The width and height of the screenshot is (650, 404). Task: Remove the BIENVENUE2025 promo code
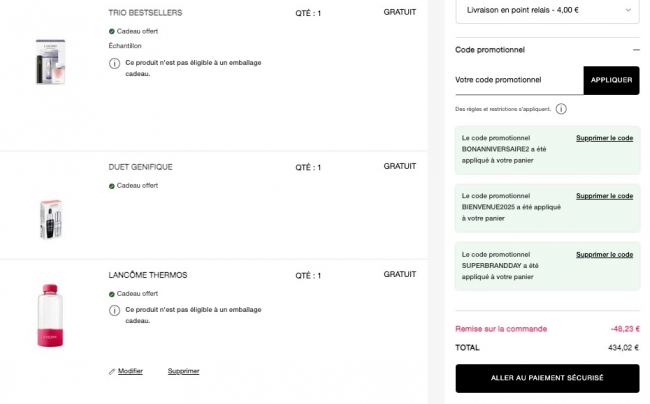coord(604,196)
